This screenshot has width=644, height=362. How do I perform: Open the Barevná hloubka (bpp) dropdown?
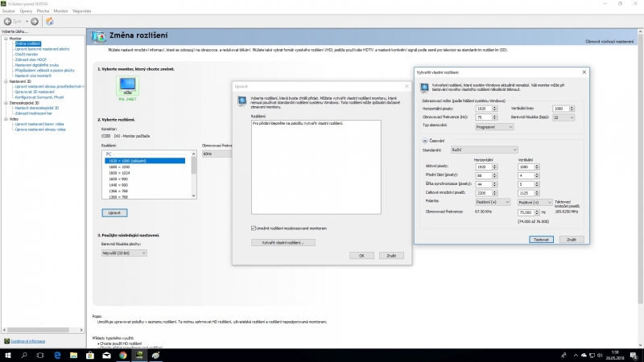pyautogui.click(x=563, y=117)
